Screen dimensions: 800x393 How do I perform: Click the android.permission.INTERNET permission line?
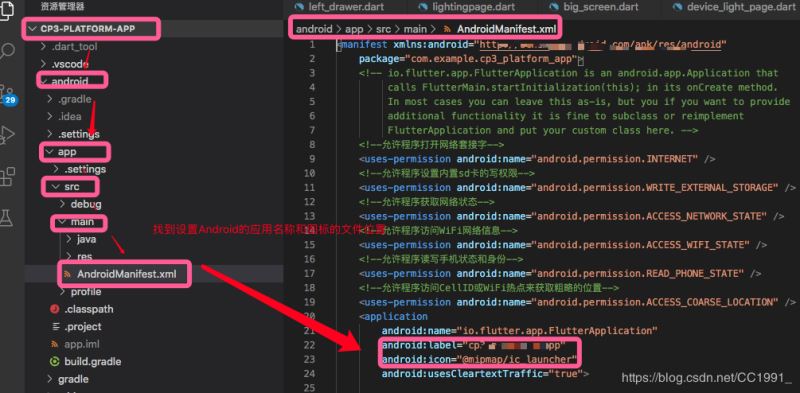tap(537, 159)
